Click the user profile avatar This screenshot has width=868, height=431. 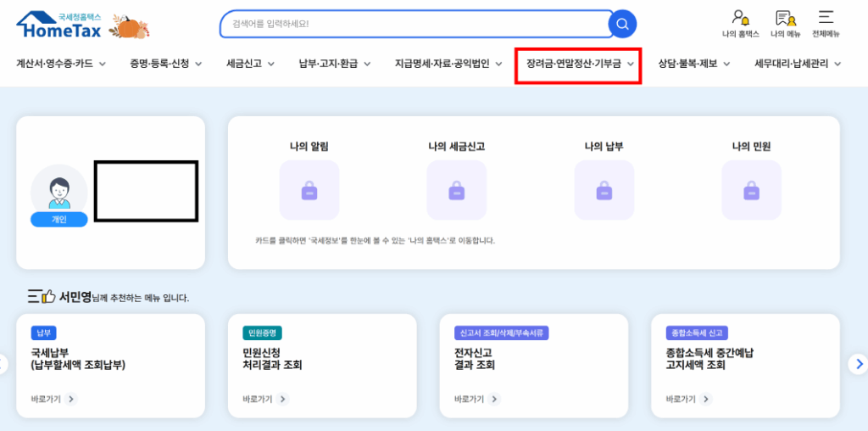click(58, 192)
